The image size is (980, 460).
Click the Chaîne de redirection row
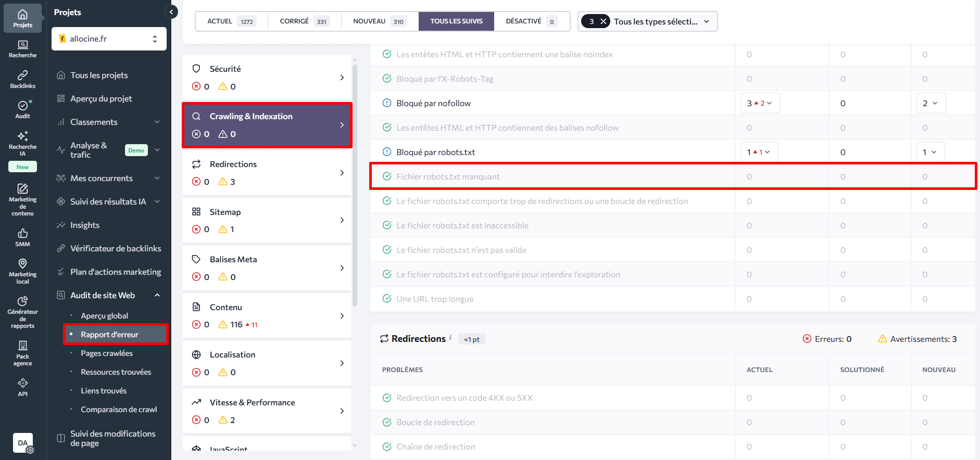(x=672, y=446)
